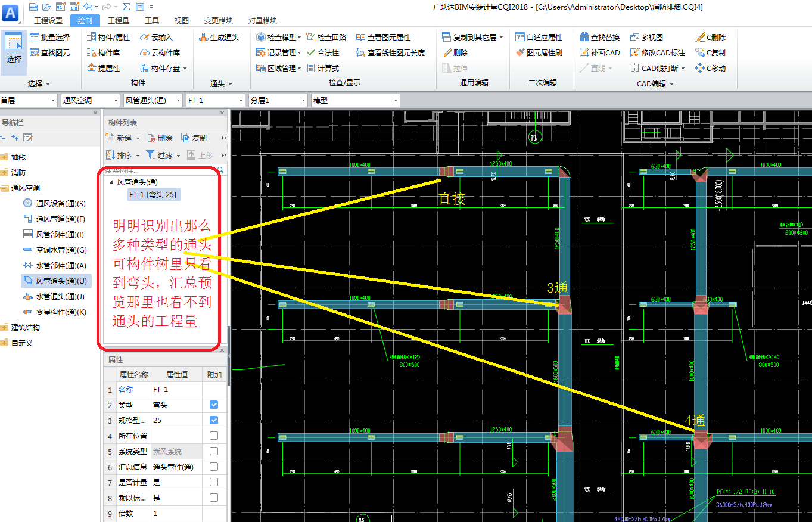Click 自适应属性 adaptive properties tool
The height and width of the screenshot is (522, 812).
(539, 37)
